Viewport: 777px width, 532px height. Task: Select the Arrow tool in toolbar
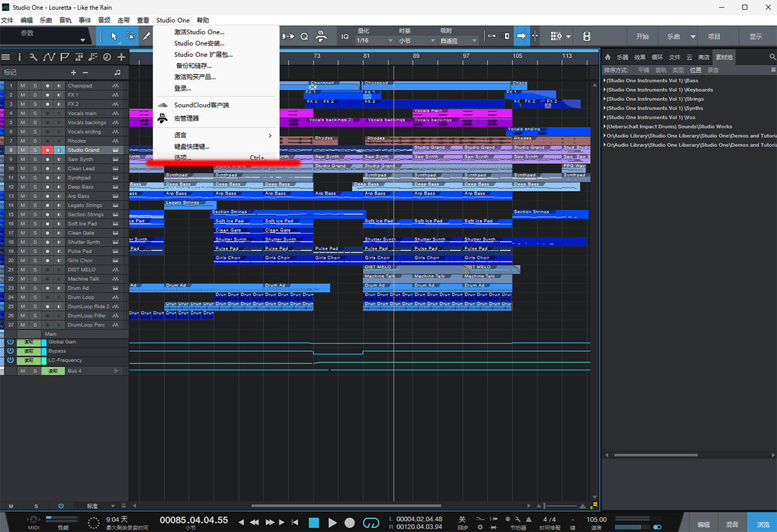pyautogui.click(x=115, y=36)
